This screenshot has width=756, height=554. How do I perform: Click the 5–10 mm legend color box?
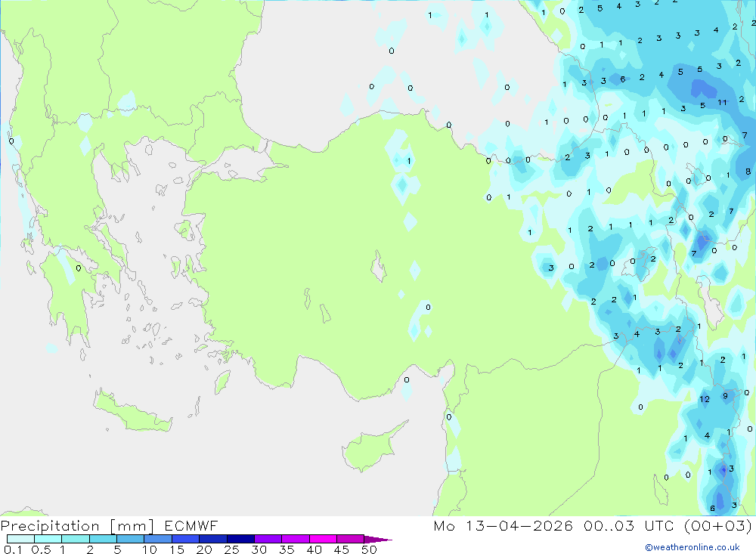(x=131, y=539)
